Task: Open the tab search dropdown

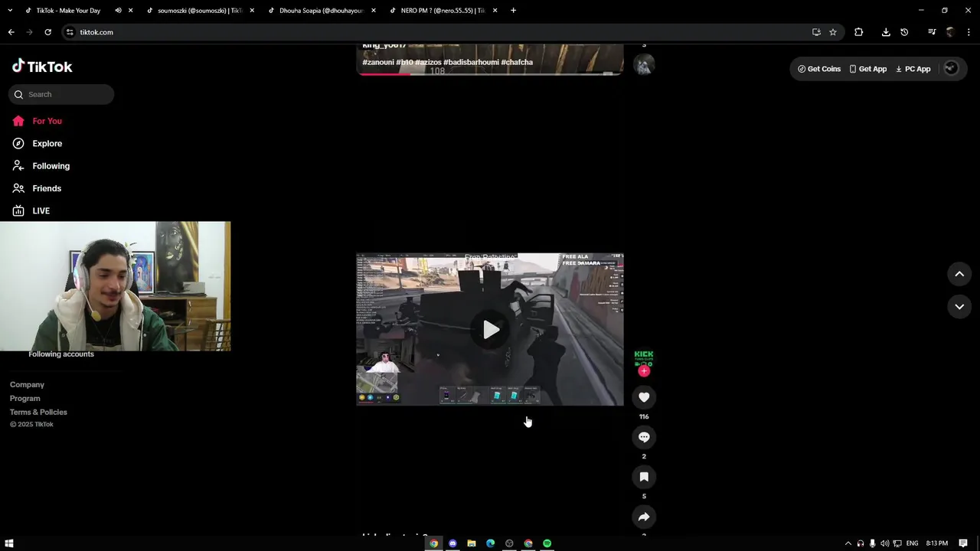Action: [x=10, y=11]
